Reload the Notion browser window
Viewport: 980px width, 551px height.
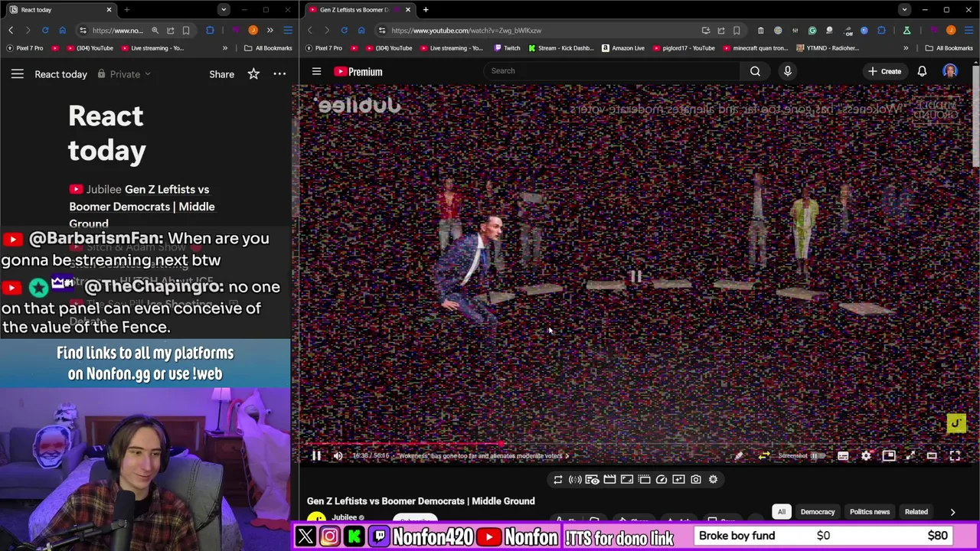(45, 31)
